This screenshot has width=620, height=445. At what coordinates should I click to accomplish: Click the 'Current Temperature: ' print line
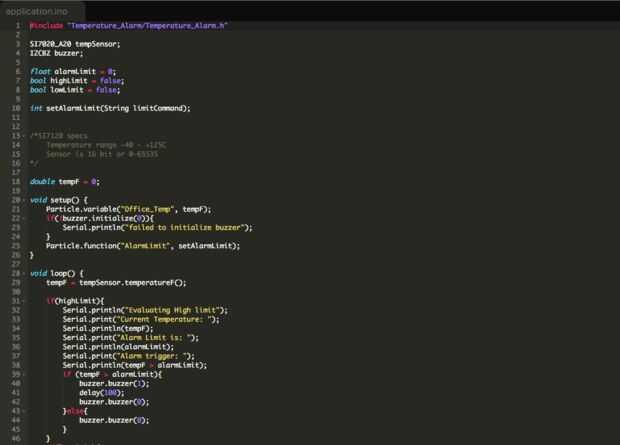(141, 319)
